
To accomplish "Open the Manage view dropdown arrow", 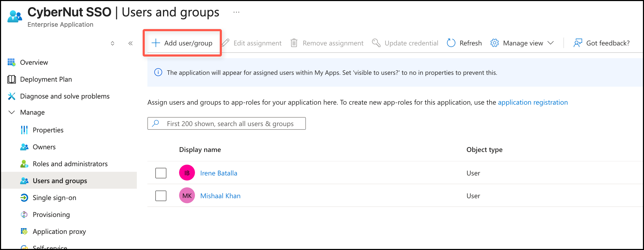I will click(x=550, y=43).
